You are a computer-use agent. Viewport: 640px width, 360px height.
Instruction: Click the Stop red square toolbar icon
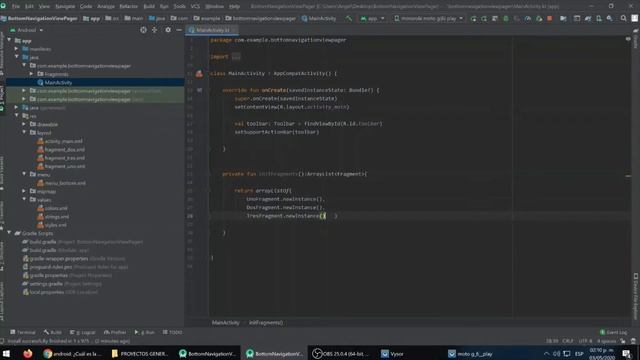click(x=549, y=18)
